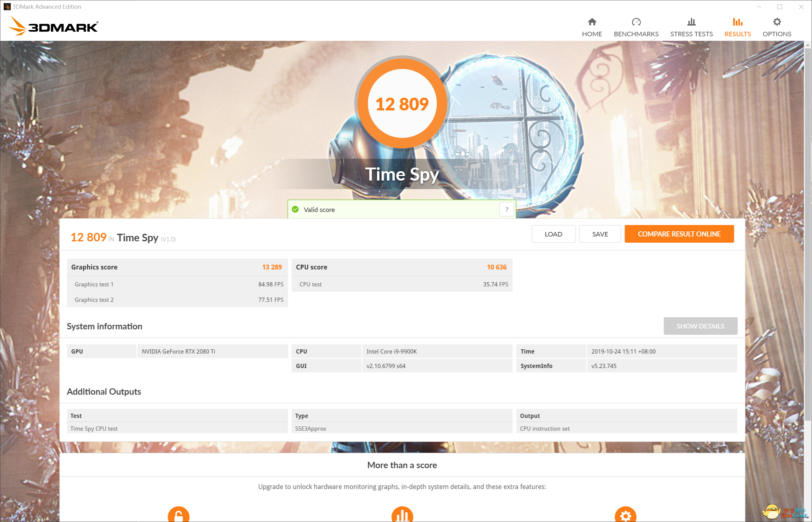Screen dimensions: 812x522
Task: Click the green Valid score checkmark
Action: pos(295,210)
